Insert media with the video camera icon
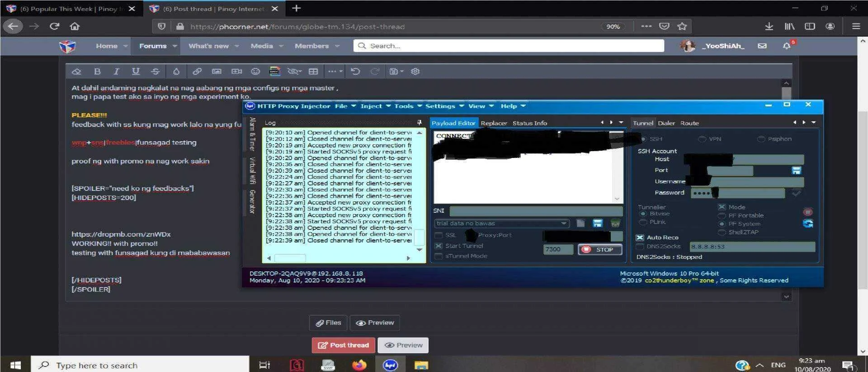The width and height of the screenshot is (868, 372). tap(236, 72)
